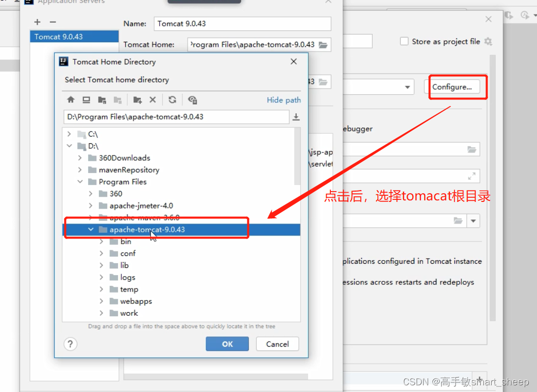
Task: Click the Name field in Application Servers
Action: pyautogui.click(x=242, y=24)
